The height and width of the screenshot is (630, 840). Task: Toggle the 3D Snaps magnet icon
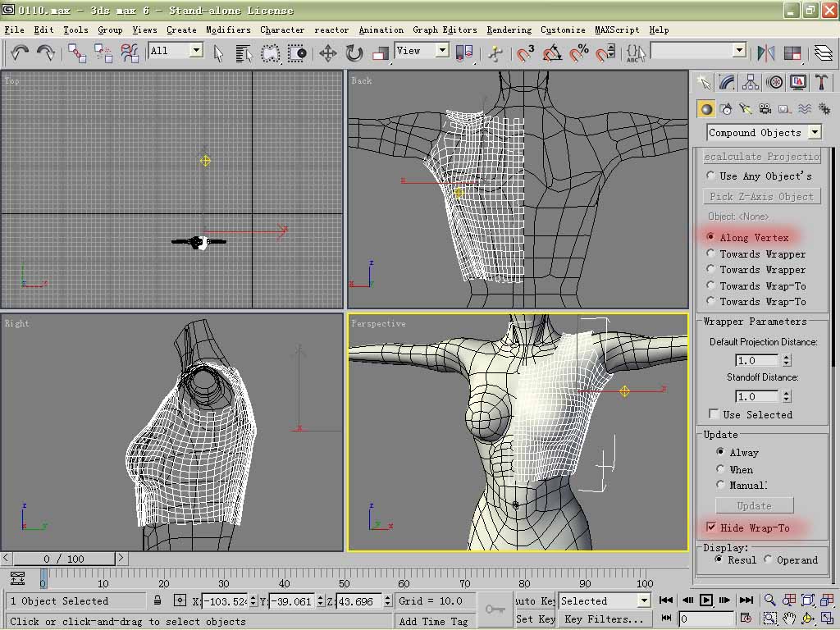click(x=526, y=52)
